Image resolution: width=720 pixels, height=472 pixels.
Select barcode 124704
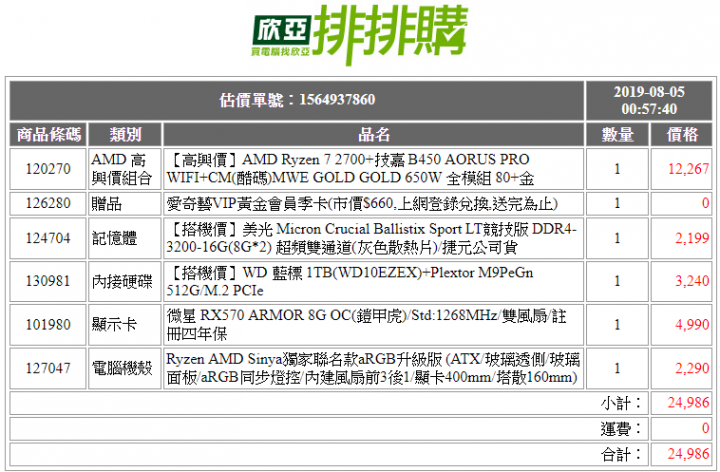pyautogui.click(x=48, y=238)
